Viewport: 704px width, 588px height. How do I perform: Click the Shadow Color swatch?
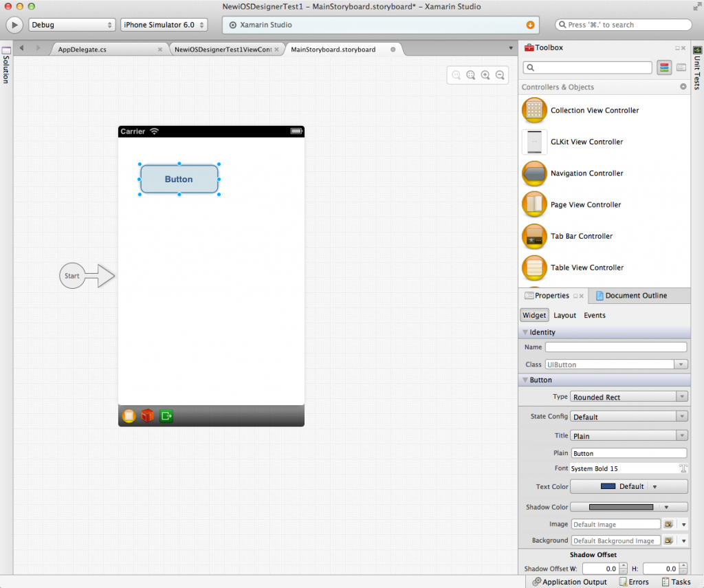(x=621, y=507)
